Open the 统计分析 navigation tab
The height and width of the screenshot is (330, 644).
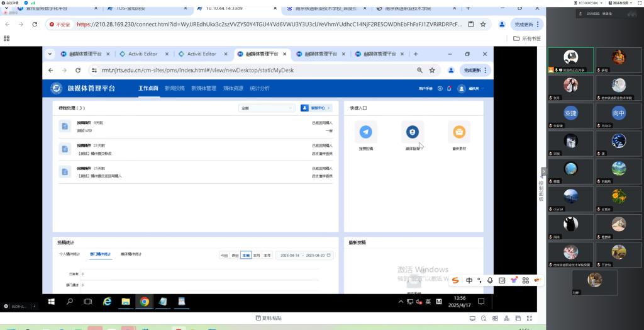260,88
